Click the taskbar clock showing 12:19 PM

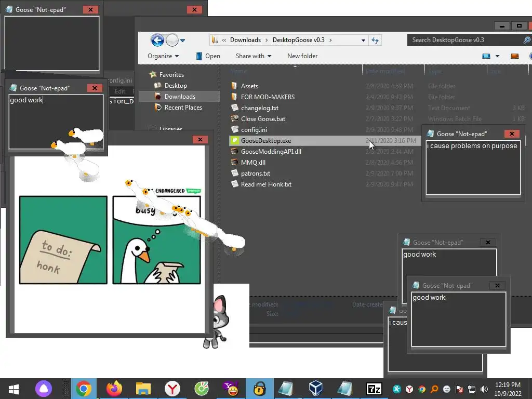[508, 389]
